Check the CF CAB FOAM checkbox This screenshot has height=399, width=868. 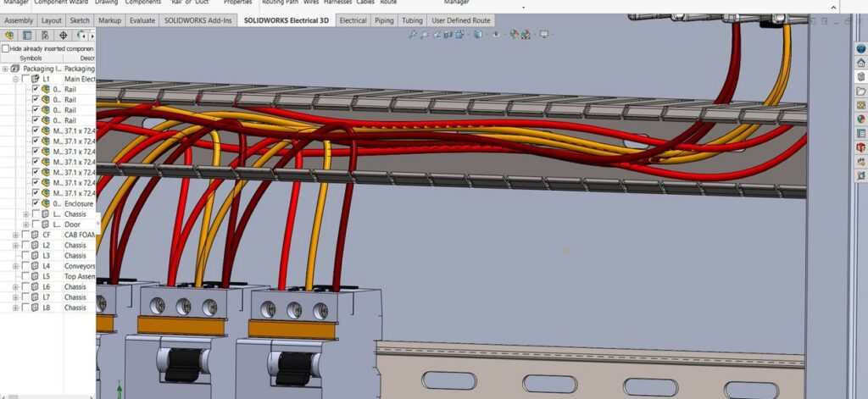click(x=25, y=235)
